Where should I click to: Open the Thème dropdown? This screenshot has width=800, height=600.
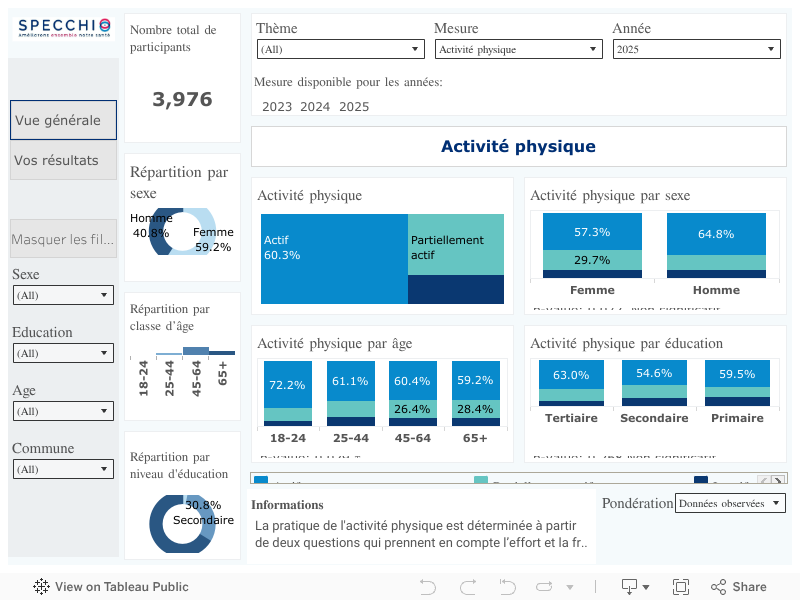(340, 49)
